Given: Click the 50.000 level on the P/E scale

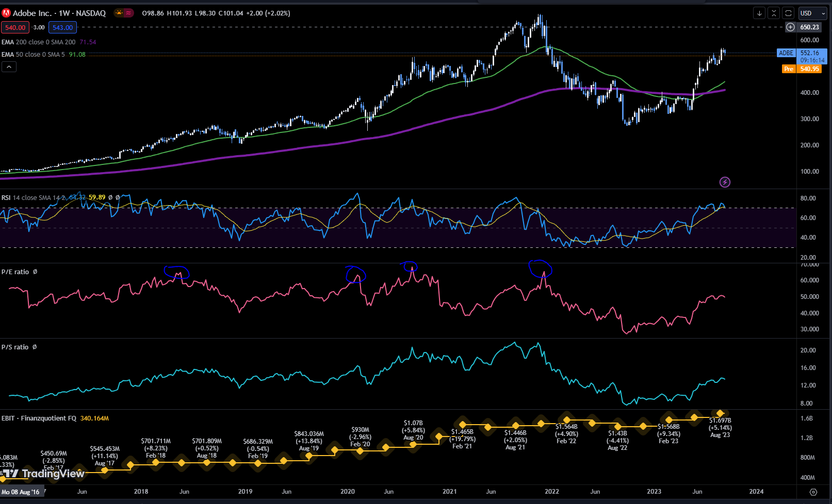Looking at the screenshot, I should click(809, 297).
